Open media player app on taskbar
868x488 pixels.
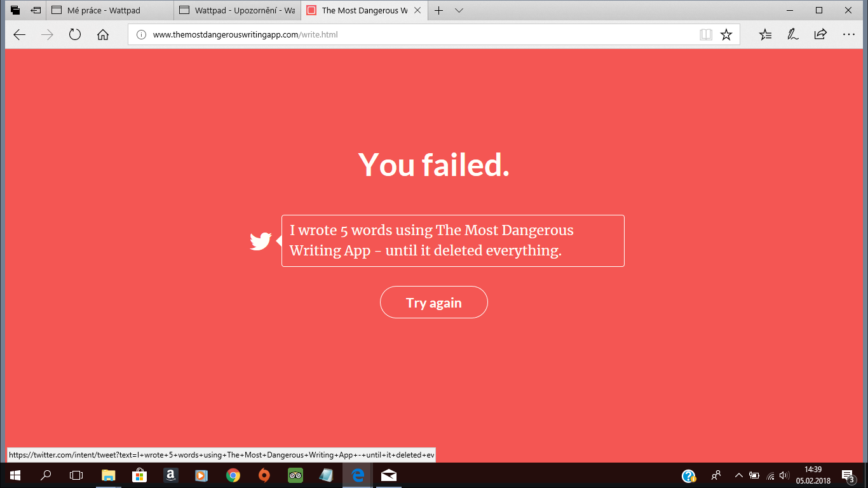[x=201, y=475]
